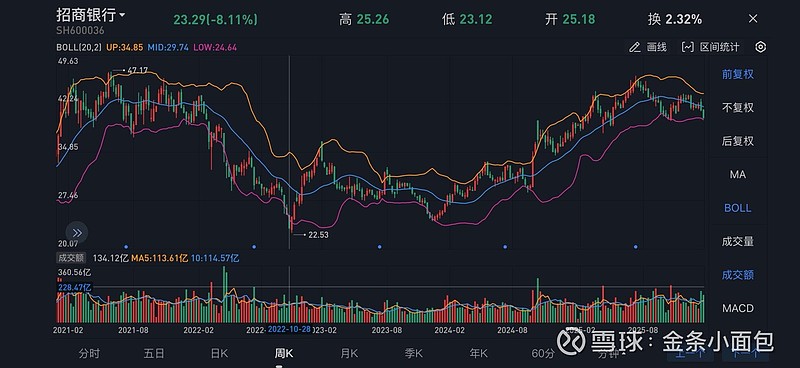Click the 换 2.32% turnover value

674,20
